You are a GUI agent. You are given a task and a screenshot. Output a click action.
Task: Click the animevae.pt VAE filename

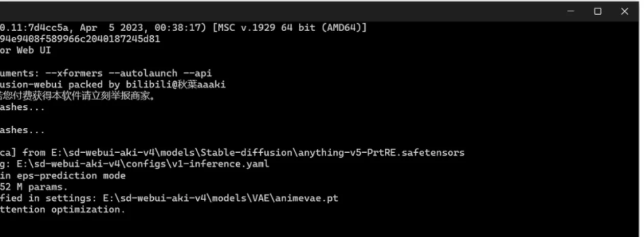[x=308, y=198]
